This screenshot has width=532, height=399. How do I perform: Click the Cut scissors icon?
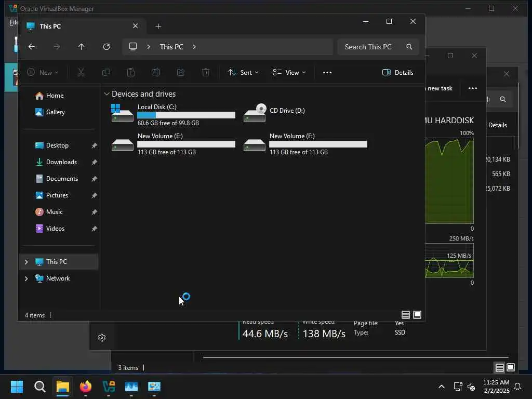(81, 72)
